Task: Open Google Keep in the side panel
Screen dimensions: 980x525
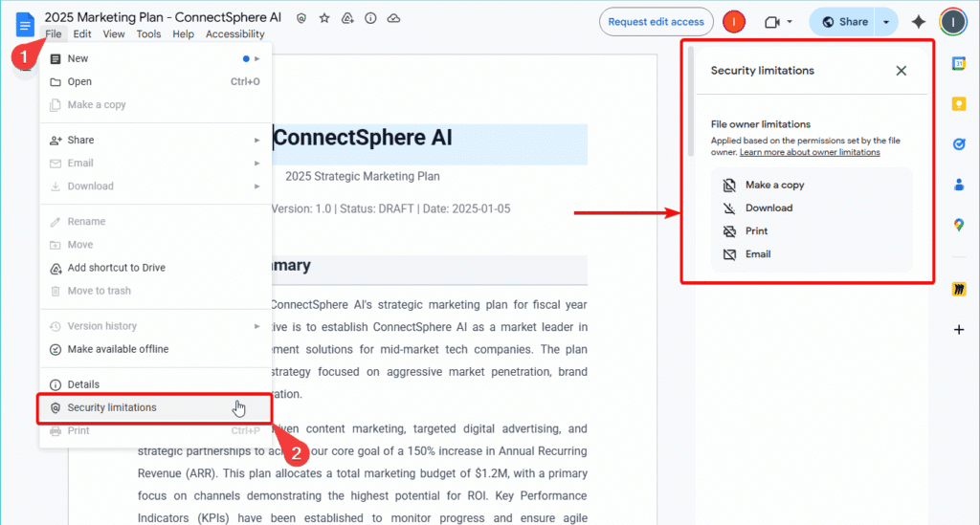Action: click(x=959, y=103)
